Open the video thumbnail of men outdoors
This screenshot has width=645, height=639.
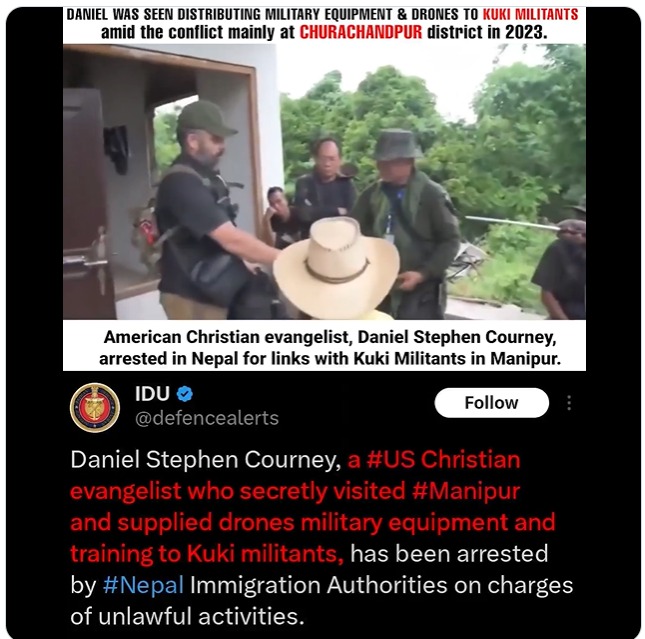(324, 181)
